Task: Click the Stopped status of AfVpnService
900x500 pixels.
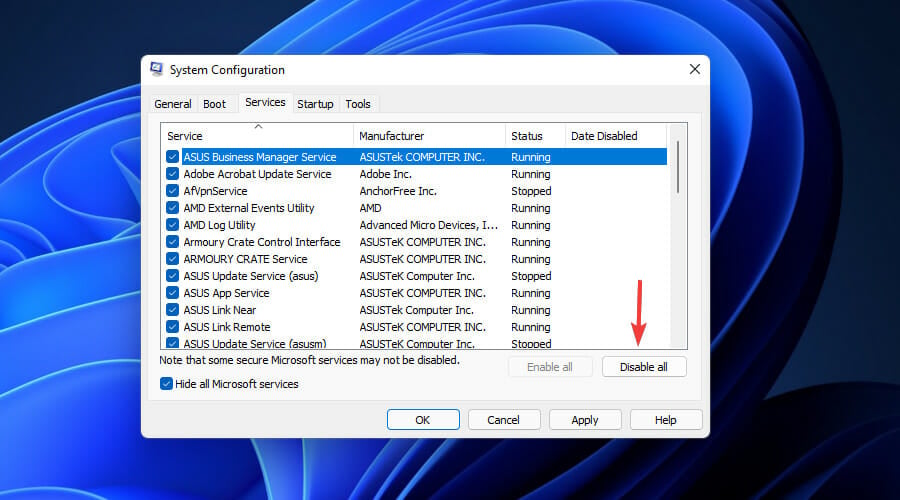Action: [531, 191]
